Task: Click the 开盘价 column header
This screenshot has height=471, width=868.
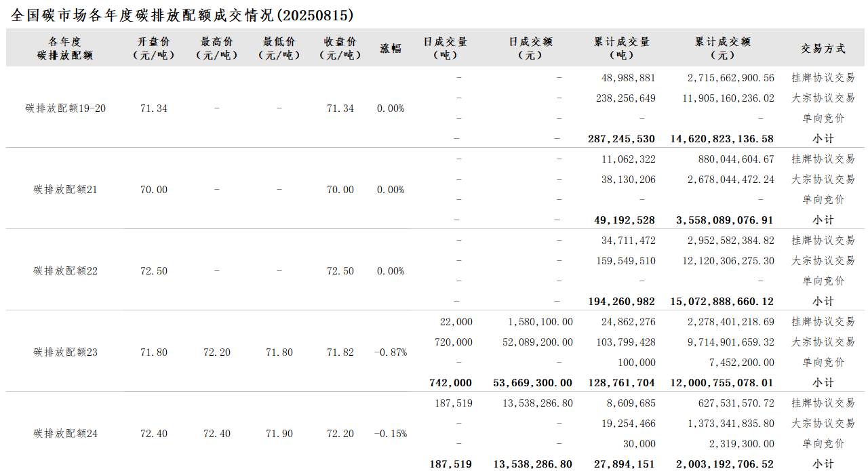Action: (x=154, y=48)
